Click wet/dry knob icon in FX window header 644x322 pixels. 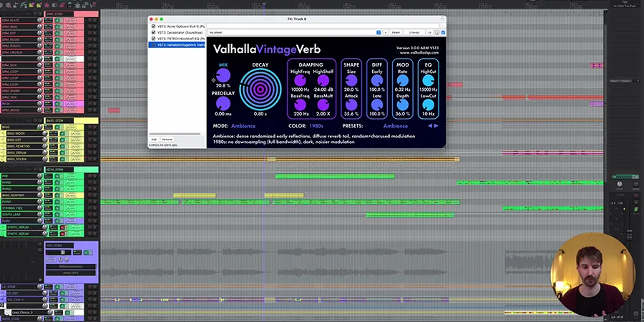click(x=437, y=32)
